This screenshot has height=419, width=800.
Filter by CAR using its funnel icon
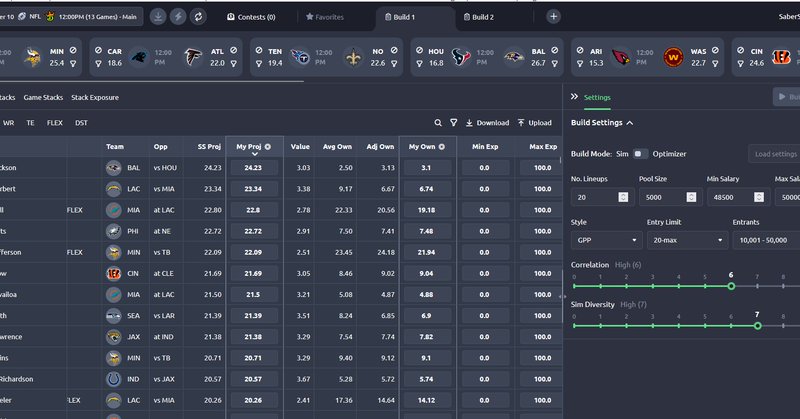click(x=98, y=63)
